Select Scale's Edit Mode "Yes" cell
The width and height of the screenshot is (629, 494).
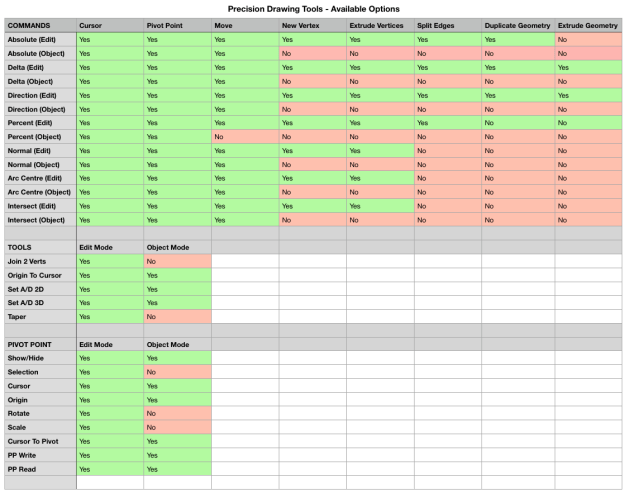(109, 426)
